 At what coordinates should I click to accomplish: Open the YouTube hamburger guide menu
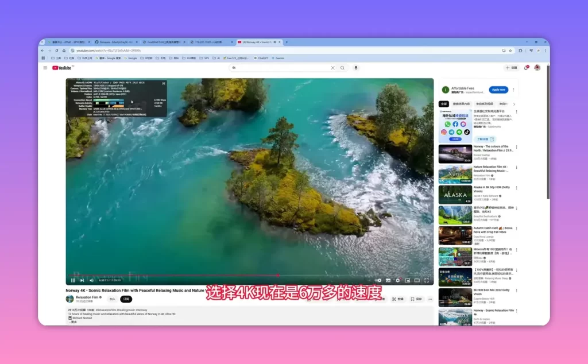[45, 68]
